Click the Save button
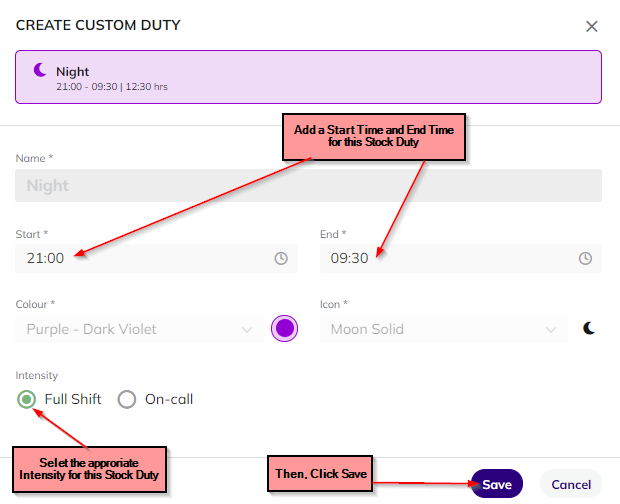 (x=497, y=484)
